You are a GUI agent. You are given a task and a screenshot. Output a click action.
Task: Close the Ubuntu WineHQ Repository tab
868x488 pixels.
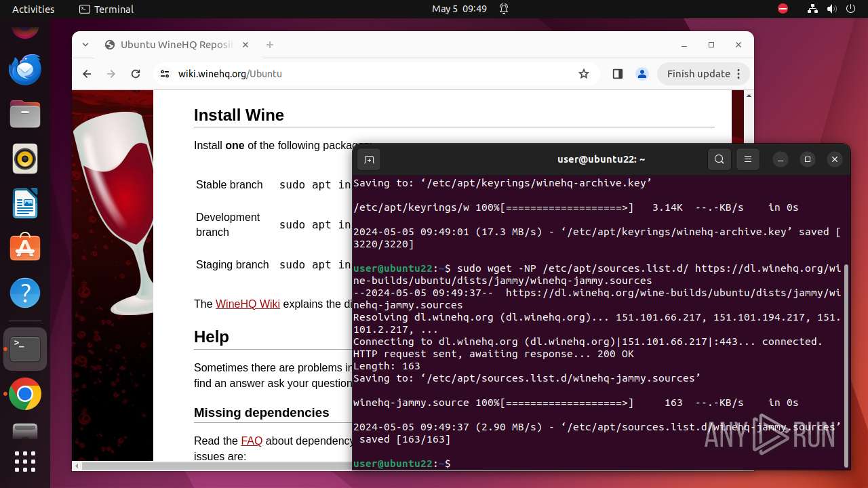[x=245, y=45]
